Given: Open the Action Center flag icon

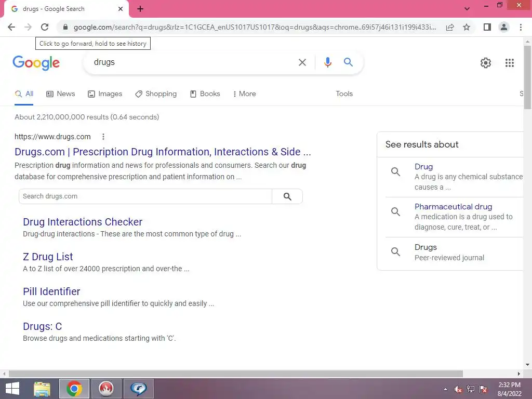Looking at the screenshot, I should click(483, 389).
